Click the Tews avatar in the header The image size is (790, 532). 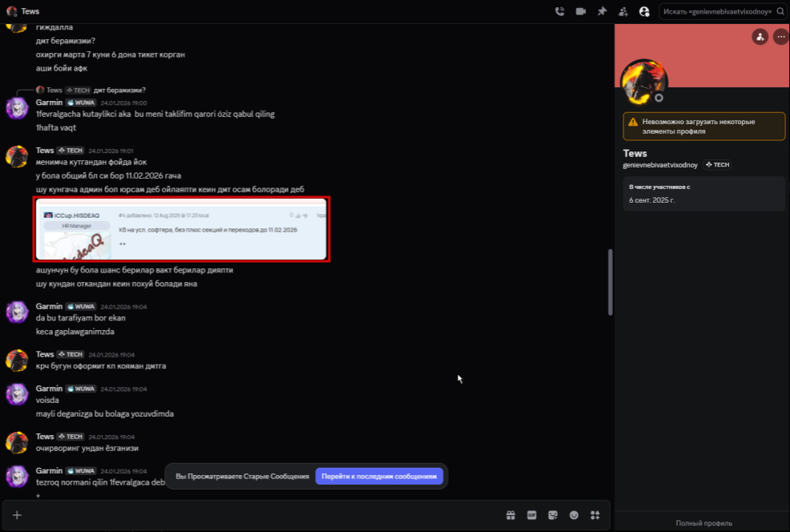point(11,11)
